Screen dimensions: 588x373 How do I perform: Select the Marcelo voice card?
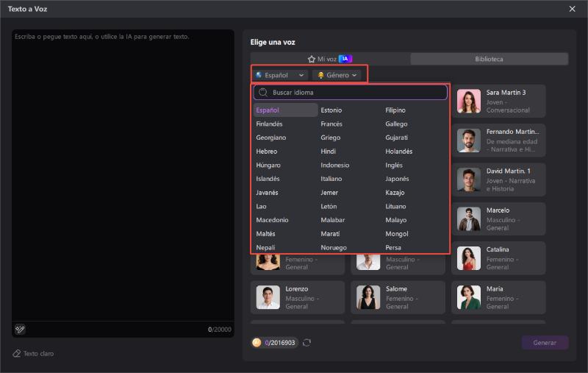498,219
